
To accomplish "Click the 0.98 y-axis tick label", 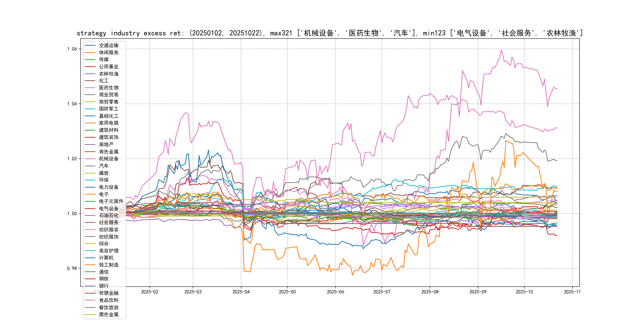I will (72, 269).
